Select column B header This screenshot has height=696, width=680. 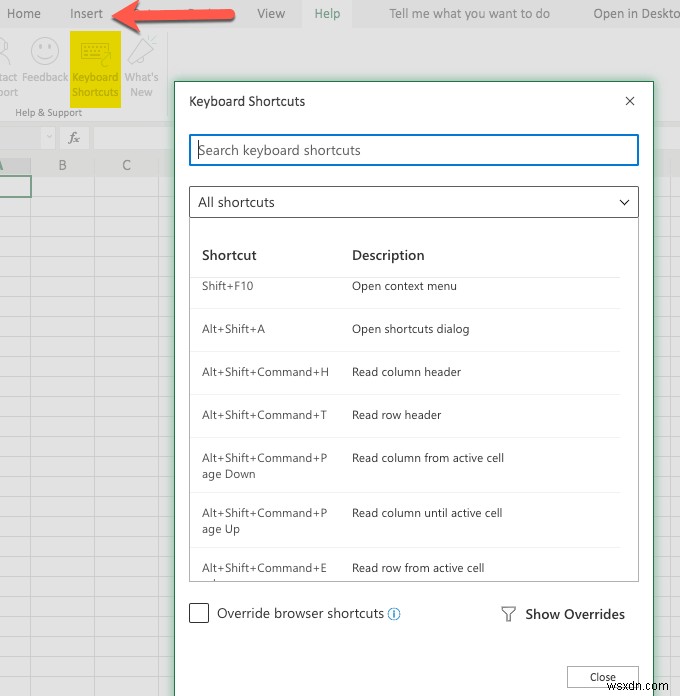pyautogui.click(x=63, y=165)
